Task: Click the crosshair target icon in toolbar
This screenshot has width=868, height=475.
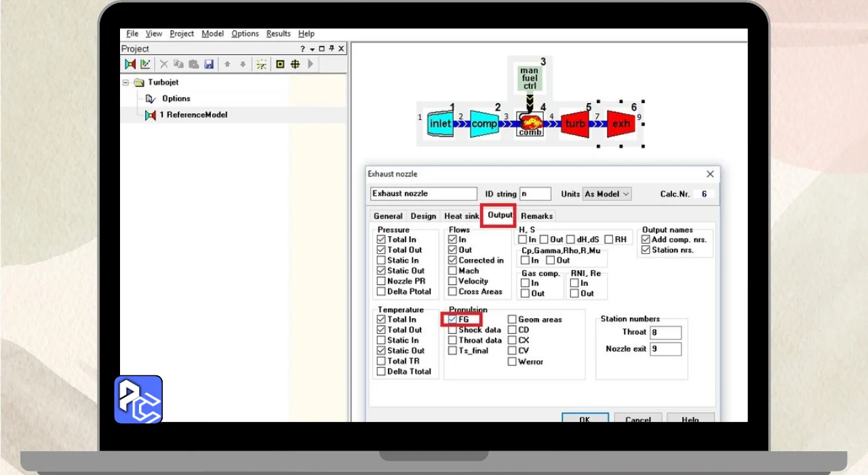Action: (295, 64)
